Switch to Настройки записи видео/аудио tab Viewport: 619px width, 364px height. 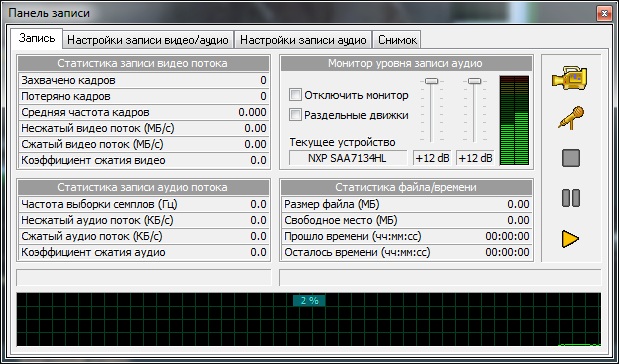click(x=148, y=40)
